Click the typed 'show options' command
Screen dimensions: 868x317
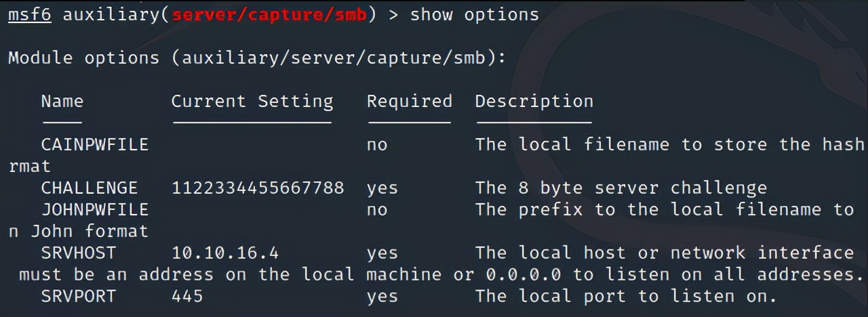click(x=474, y=14)
